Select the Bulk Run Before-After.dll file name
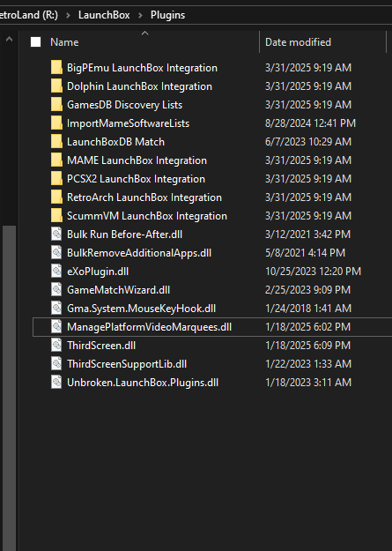Screen dimensions: 392x551 pyautogui.click(x=125, y=234)
